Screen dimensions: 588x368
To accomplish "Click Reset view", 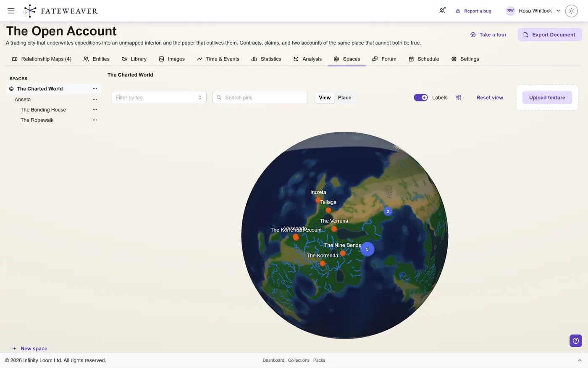I will [490, 98].
